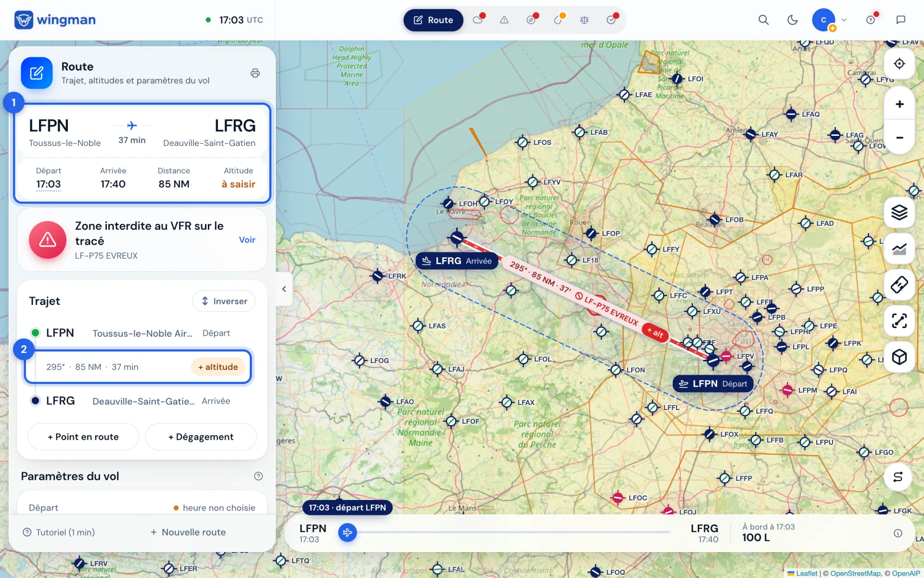This screenshot has height=578, width=924.
Task: Open fuel on board info icon
Action: 898,533
